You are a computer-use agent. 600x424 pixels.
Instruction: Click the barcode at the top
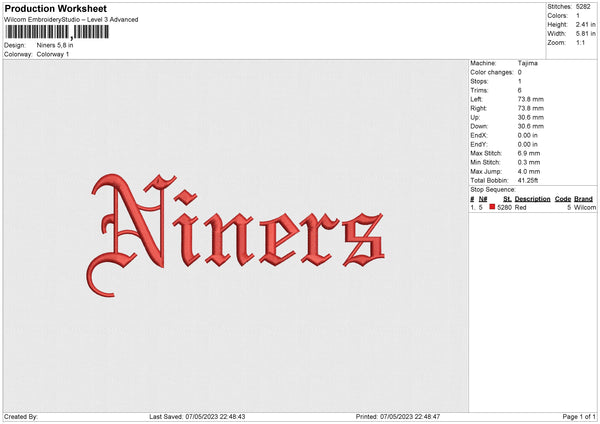coord(57,32)
